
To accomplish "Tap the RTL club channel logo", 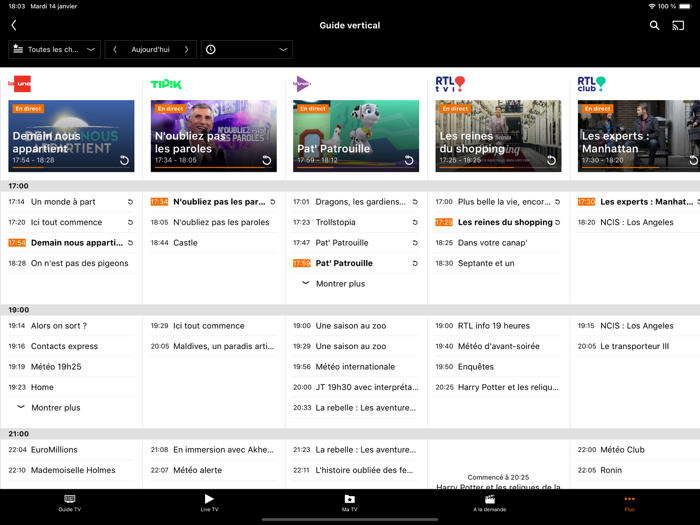I will 592,83.
